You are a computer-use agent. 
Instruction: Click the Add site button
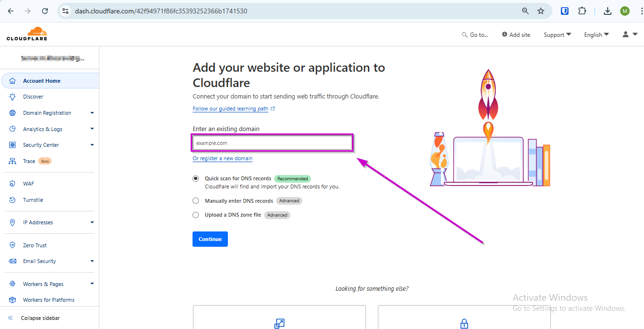pos(516,34)
